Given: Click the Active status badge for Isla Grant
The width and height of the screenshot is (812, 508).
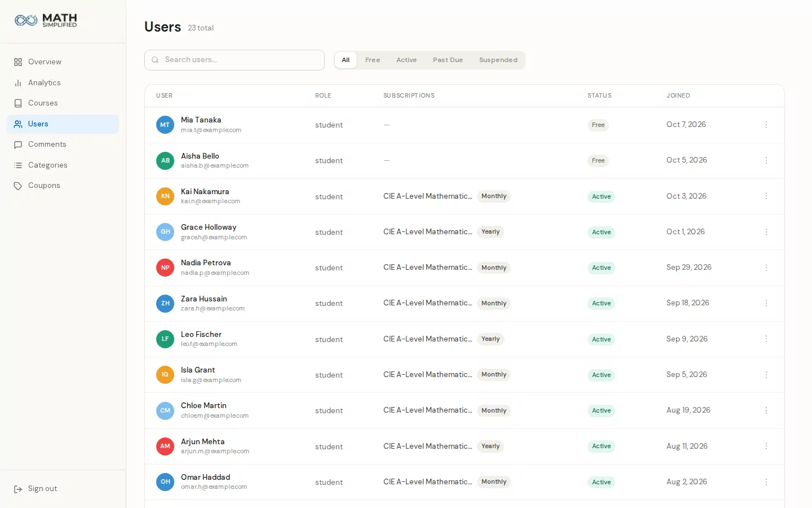Looking at the screenshot, I should point(602,375).
